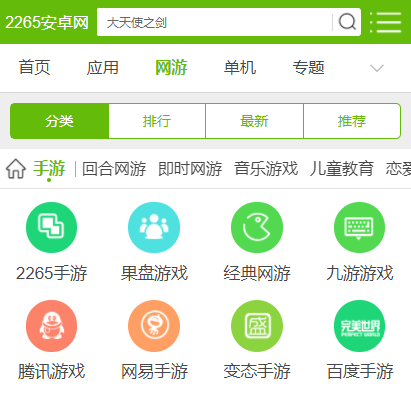Expand the navigation chevron dropdown
This screenshot has width=411, height=396.
click(377, 68)
